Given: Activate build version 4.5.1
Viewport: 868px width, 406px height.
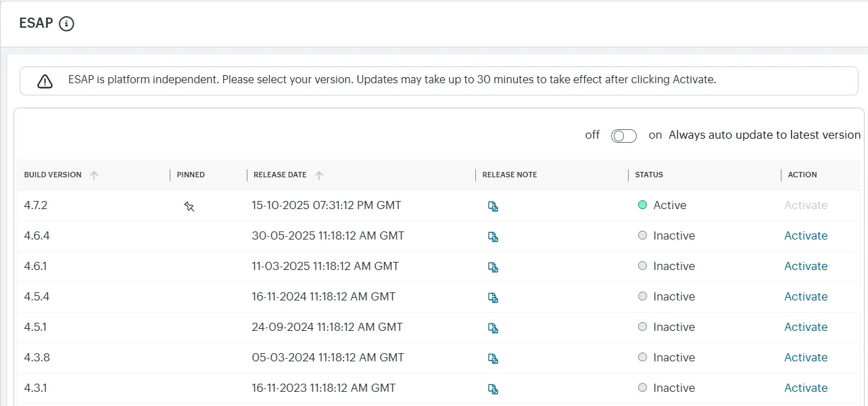Looking at the screenshot, I should (x=806, y=327).
